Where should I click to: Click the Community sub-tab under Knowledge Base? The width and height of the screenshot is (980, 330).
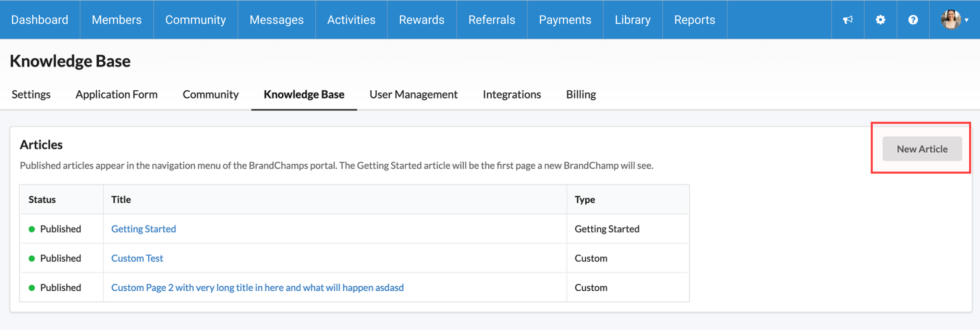click(210, 94)
